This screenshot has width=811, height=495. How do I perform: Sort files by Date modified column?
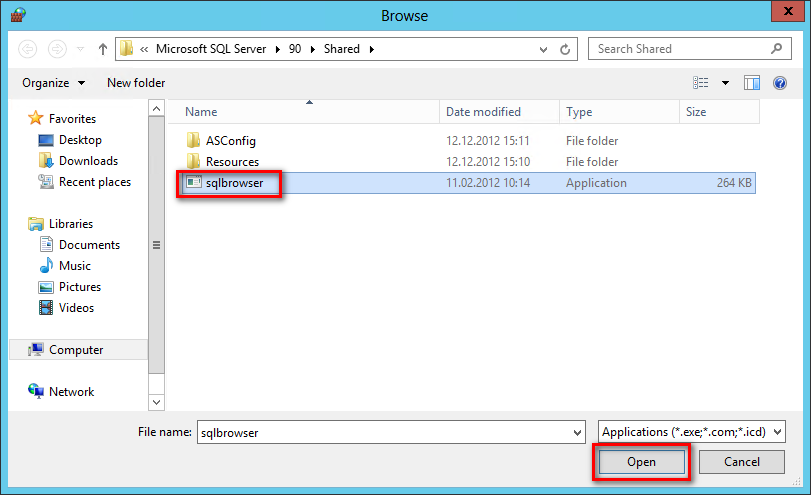pyautogui.click(x=483, y=112)
